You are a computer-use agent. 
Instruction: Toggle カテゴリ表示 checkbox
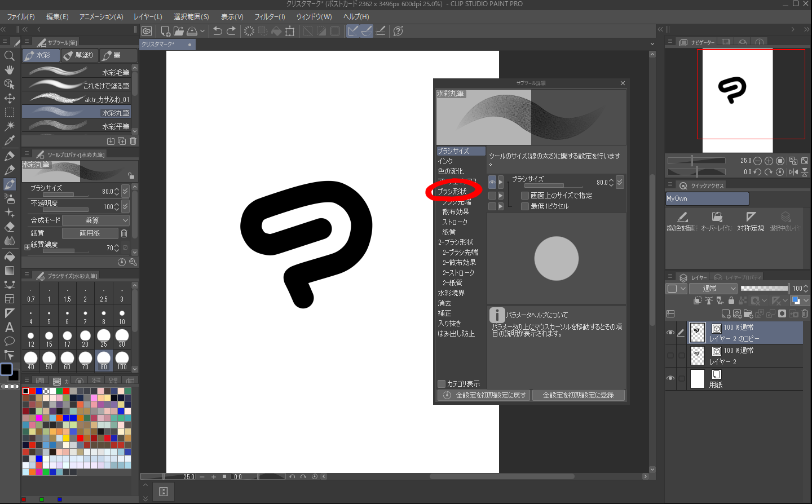pyautogui.click(x=442, y=383)
